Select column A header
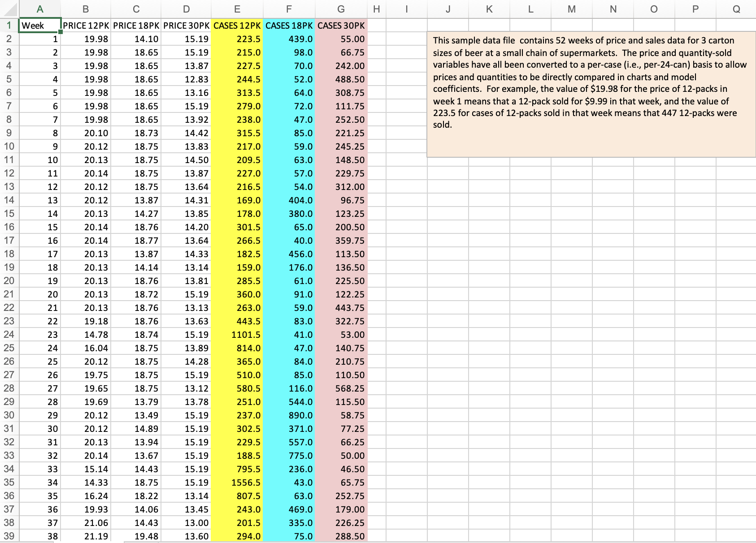 point(40,9)
